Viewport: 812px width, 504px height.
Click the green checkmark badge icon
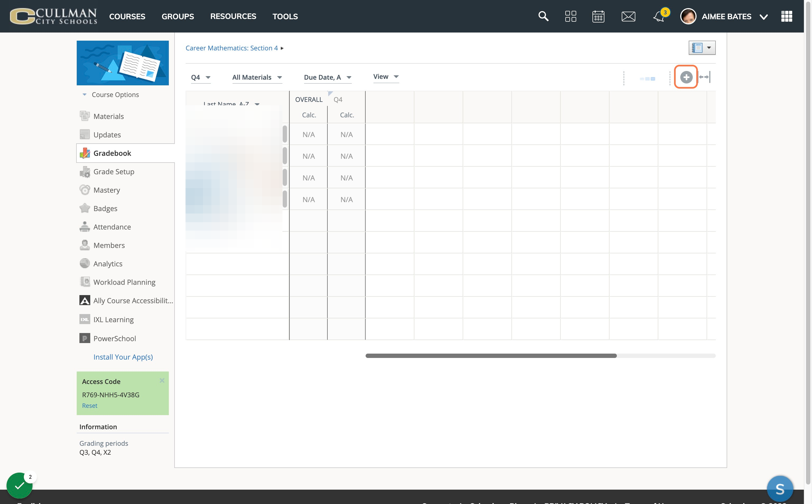[x=19, y=486]
